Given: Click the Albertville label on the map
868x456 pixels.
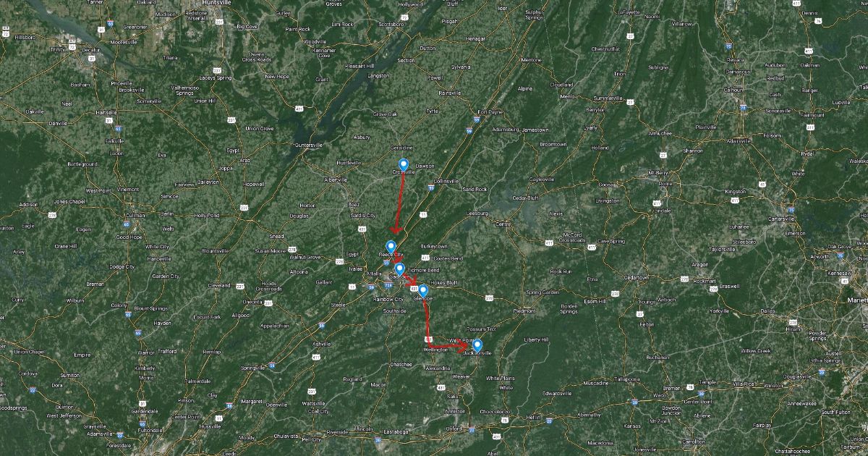Looking at the screenshot, I should (x=336, y=180).
